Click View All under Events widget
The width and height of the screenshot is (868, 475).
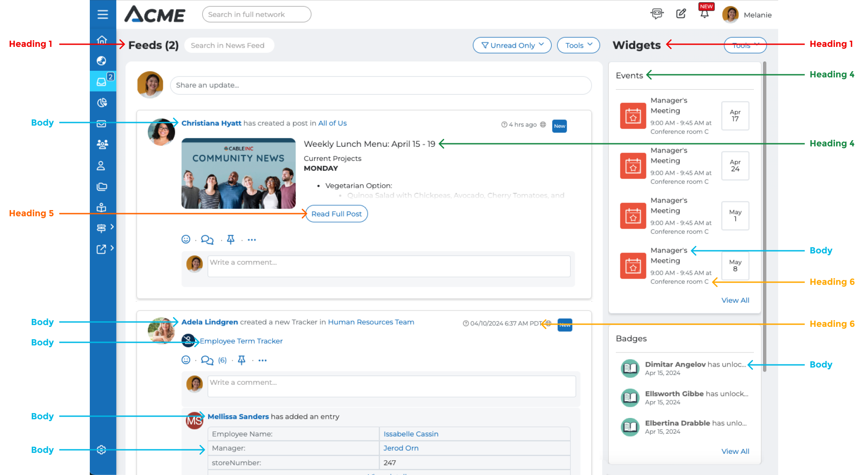(x=735, y=300)
